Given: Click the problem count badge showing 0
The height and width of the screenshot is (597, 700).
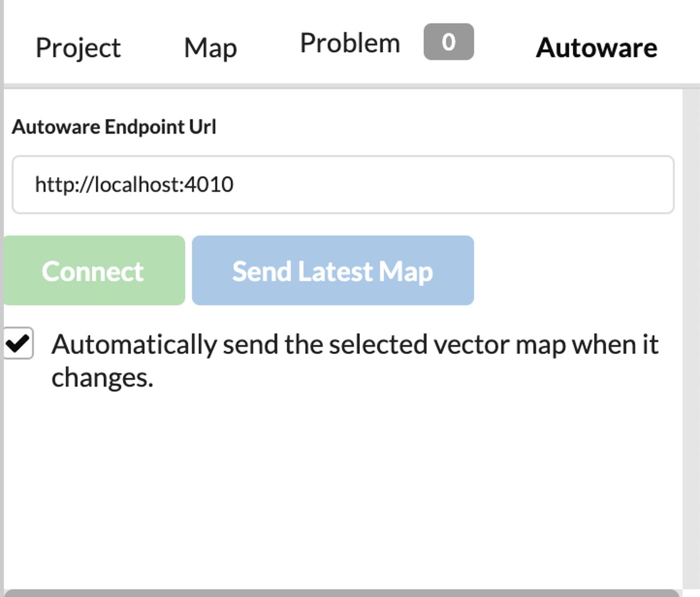Looking at the screenshot, I should 449,41.
